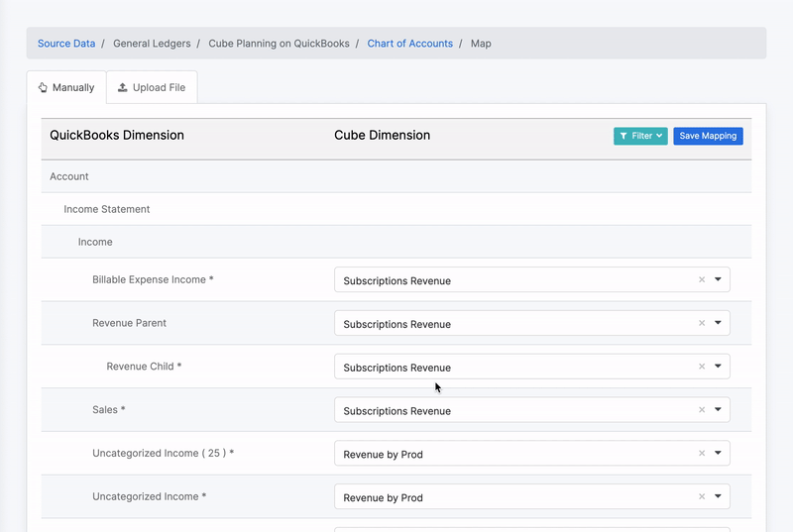Clear the last Uncategorized Income * row mapping X

tap(702, 496)
